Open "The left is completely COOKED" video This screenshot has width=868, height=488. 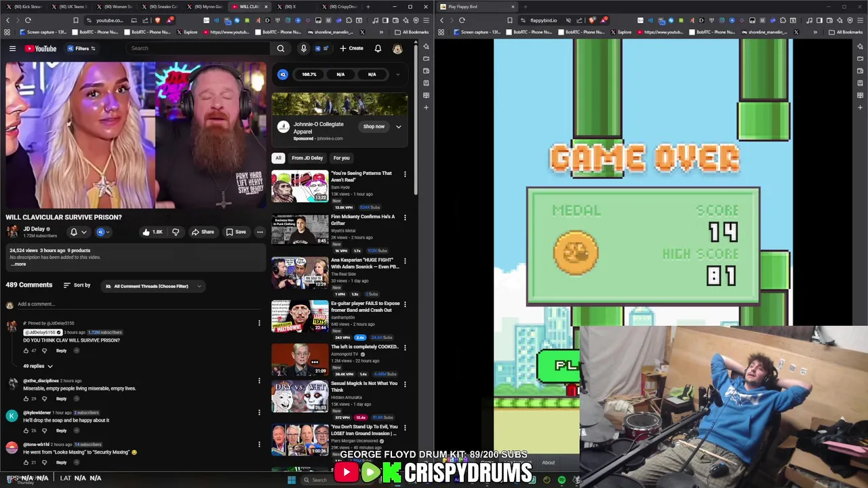(300, 360)
